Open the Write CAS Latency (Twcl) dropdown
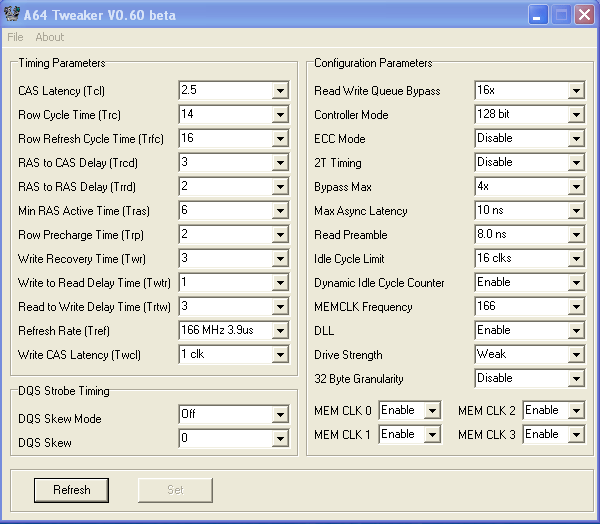600x524 pixels. pos(279,355)
